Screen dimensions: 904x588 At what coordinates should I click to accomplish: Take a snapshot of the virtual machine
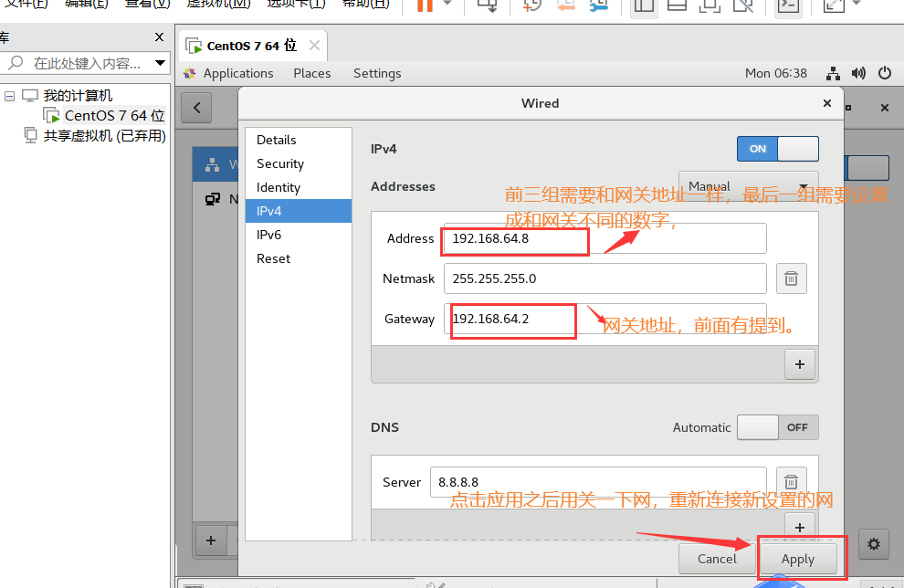531,5
